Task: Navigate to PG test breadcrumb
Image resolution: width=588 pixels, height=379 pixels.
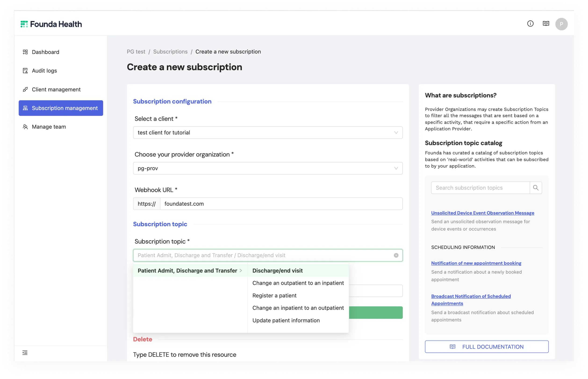Action: coord(136,52)
